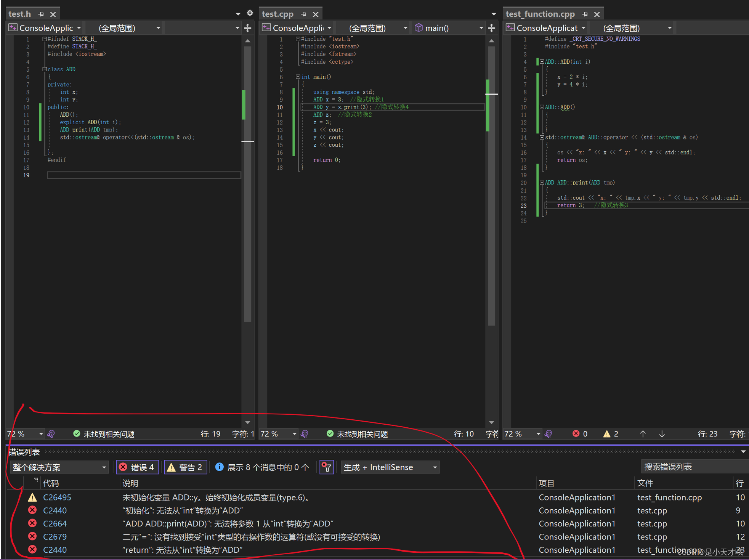Go to previous issue with up arrow

tap(643, 434)
